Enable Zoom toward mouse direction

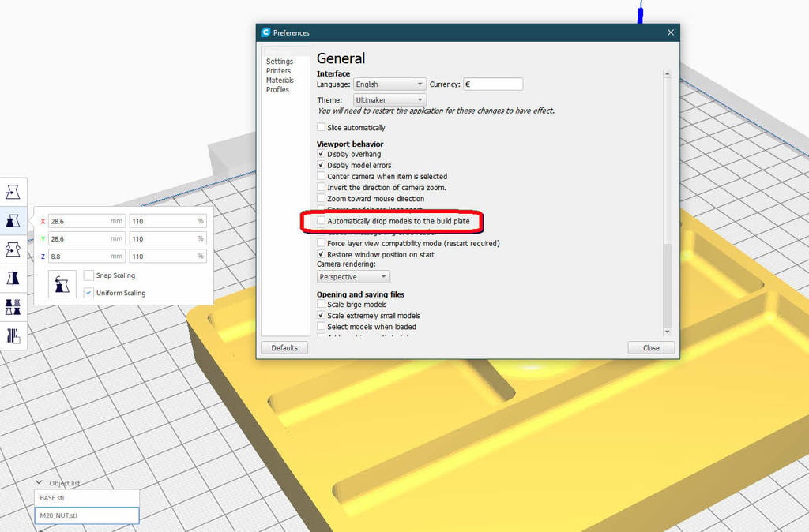(321, 198)
